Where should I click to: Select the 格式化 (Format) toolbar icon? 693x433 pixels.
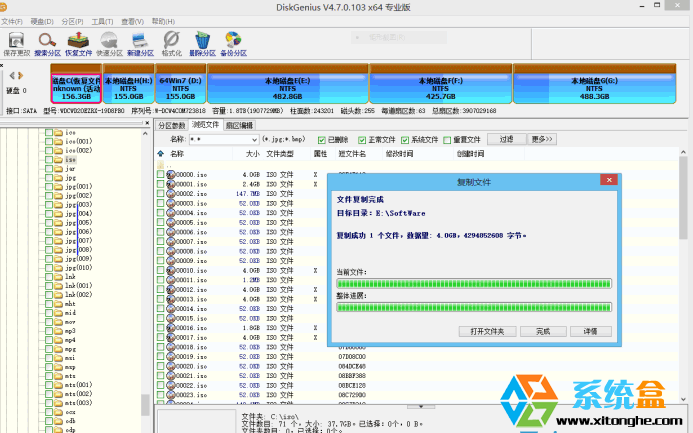171,40
